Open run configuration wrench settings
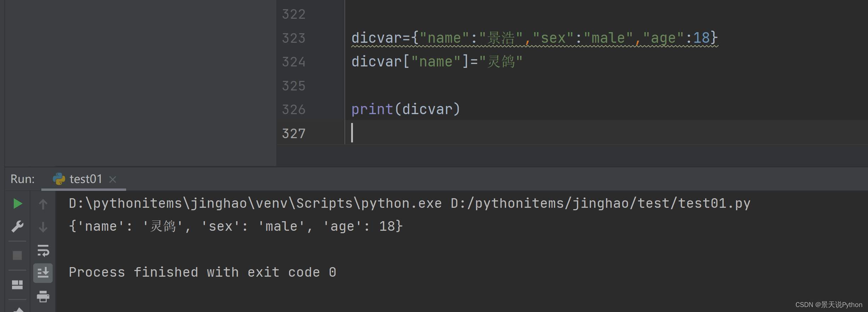Screen dimensions: 868x312 (17, 226)
